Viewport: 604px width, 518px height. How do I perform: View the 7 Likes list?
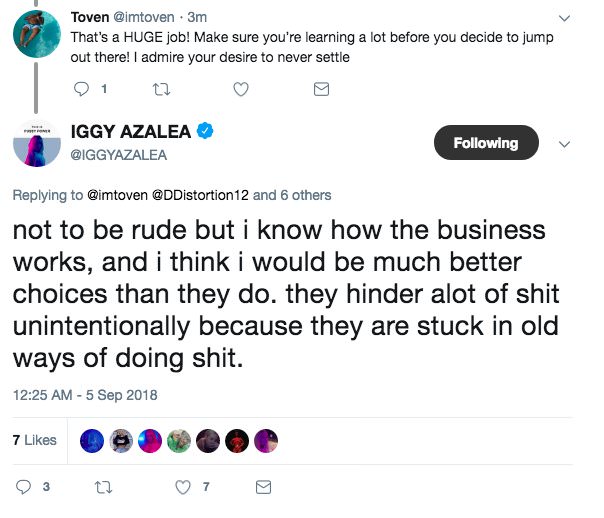pyautogui.click(x=34, y=440)
